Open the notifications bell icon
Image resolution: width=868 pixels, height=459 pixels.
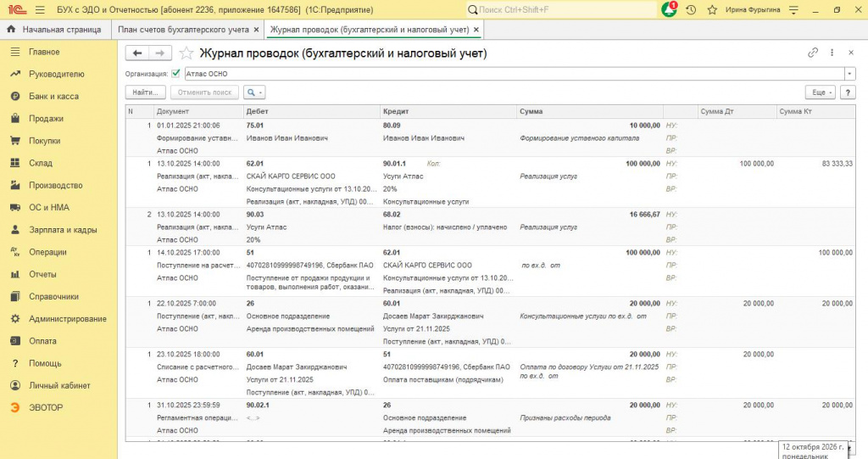click(x=670, y=9)
